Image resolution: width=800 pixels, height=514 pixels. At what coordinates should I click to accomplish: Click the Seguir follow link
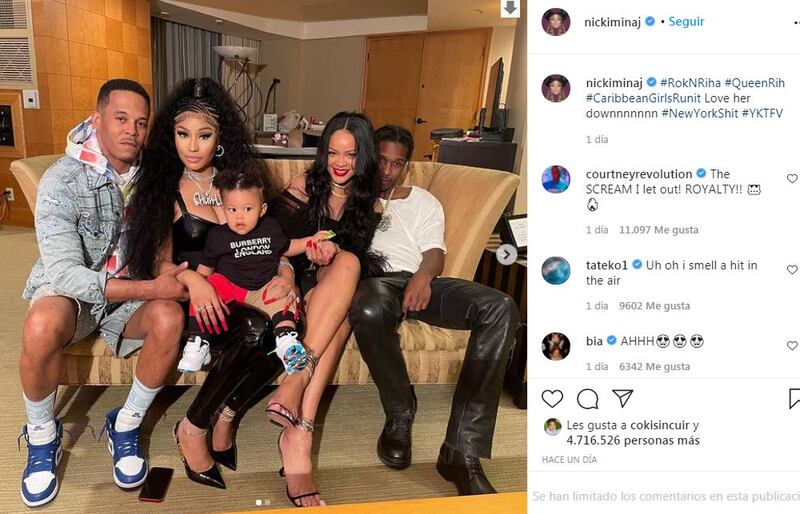pos(686,21)
